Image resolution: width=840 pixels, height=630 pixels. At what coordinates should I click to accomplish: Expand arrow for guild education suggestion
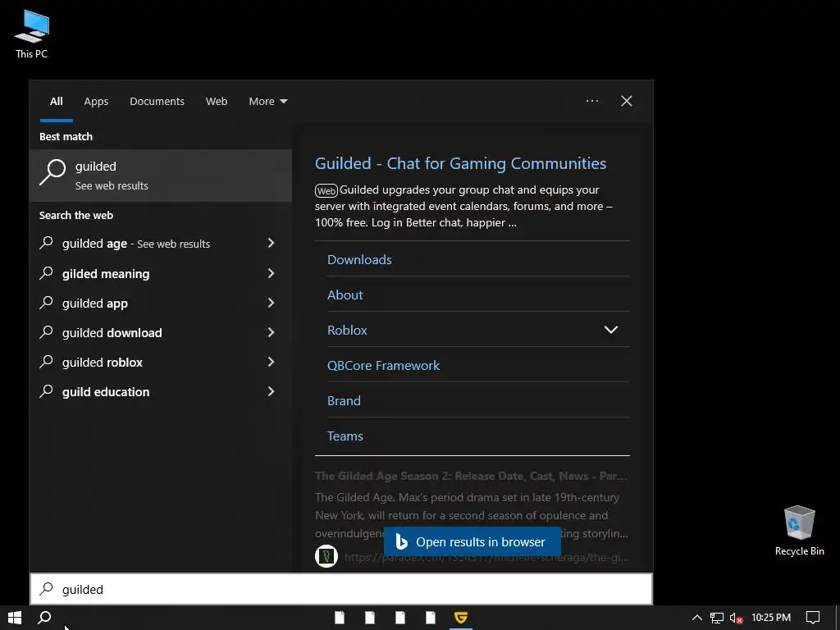pyautogui.click(x=271, y=391)
